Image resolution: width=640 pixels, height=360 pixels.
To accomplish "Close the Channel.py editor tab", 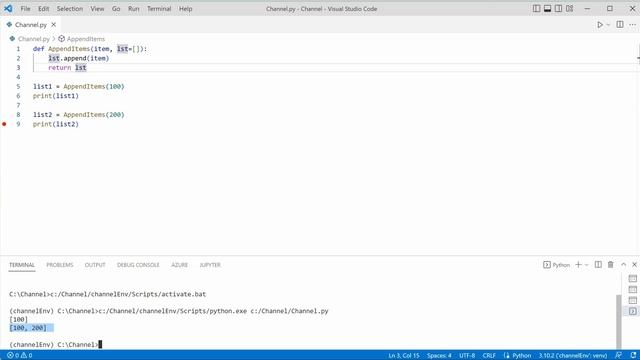I will click(x=53, y=25).
